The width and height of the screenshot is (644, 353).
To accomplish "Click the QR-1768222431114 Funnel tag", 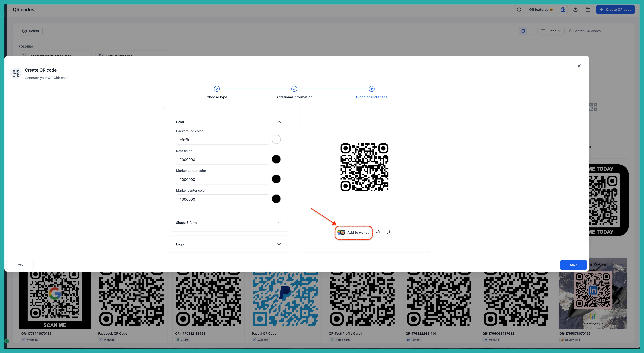I will tap(413, 340).
